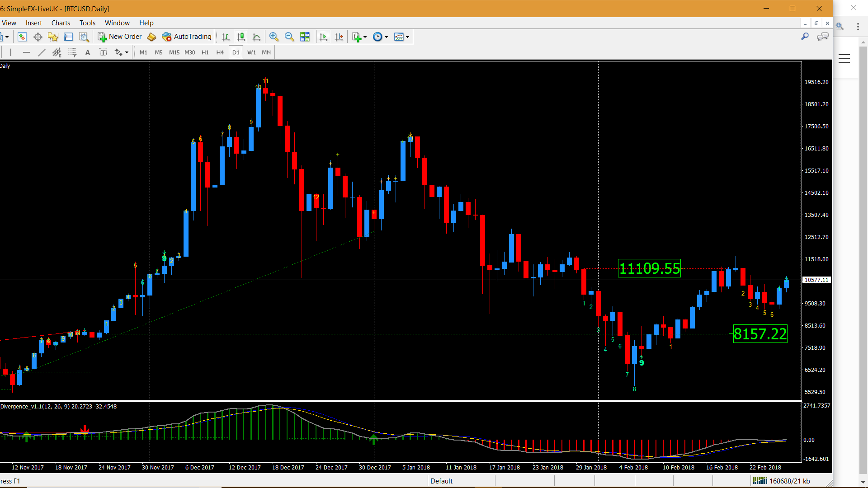Open the periodicity clock dropdown
This screenshot has width=868, height=488.
click(386, 37)
